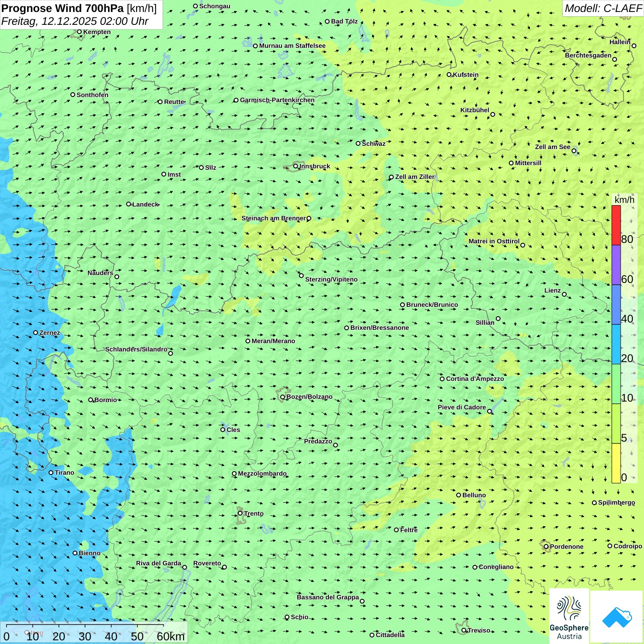Click the 'Trento' city label
This screenshot has height=644, width=644.
(254, 513)
